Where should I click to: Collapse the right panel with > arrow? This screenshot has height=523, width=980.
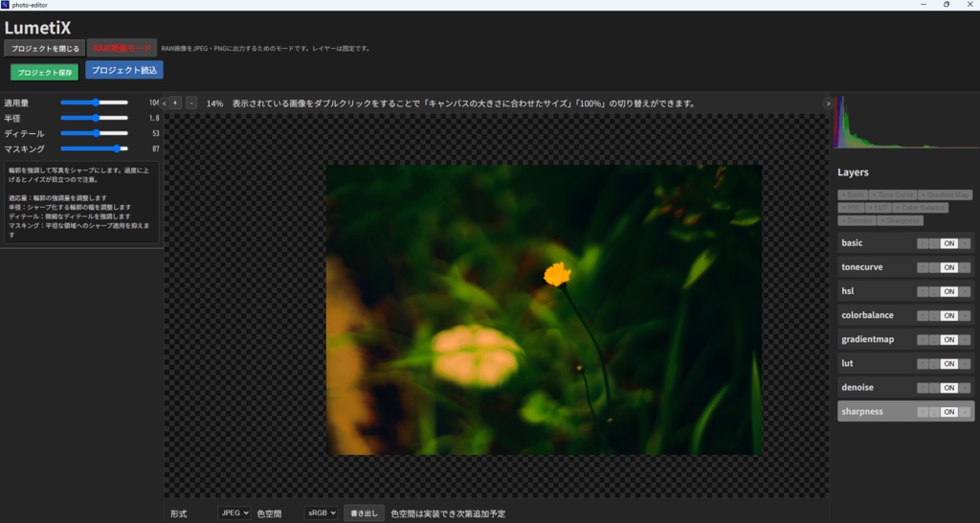[x=828, y=103]
